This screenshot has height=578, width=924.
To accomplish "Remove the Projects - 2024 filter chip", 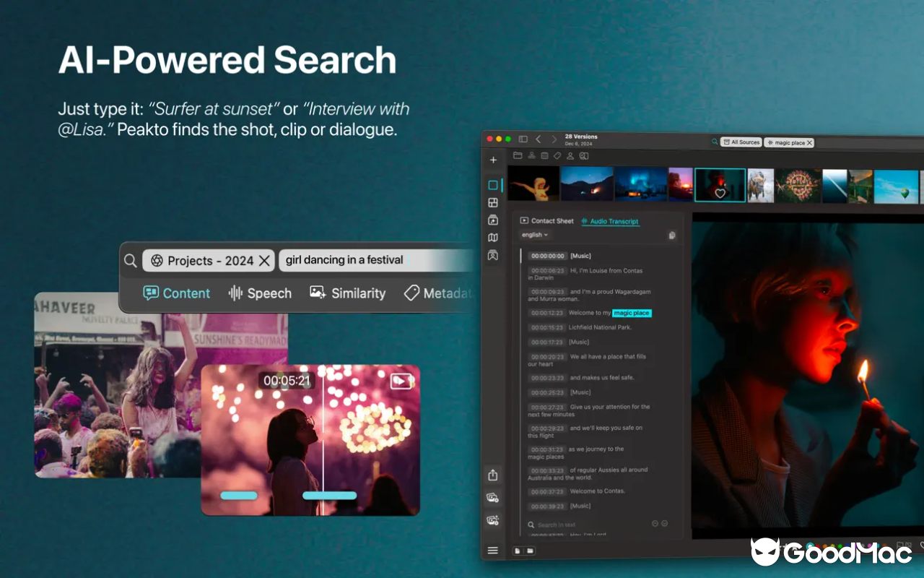I will 264,260.
